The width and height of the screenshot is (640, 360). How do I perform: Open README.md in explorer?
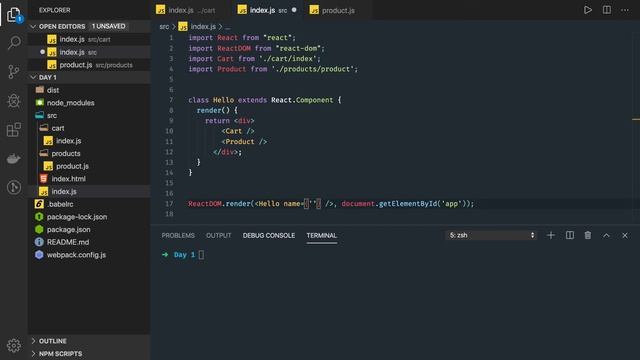[x=89, y=242]
